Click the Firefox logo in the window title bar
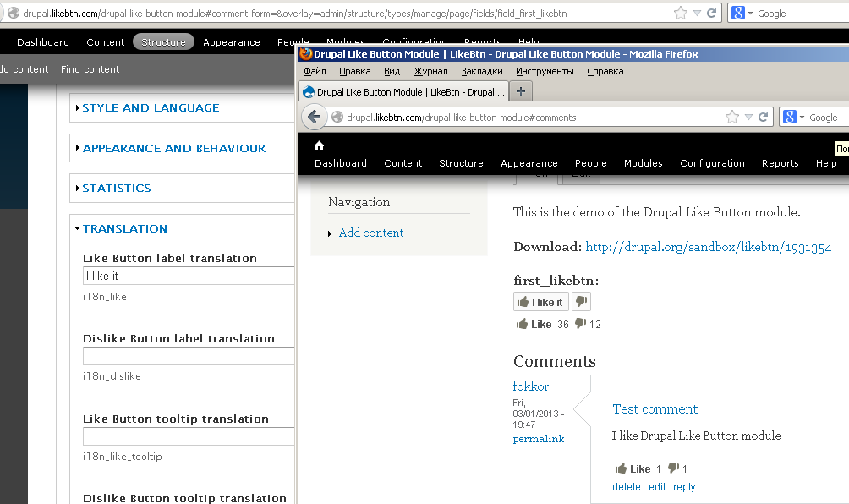This screenshot has width=849, height=504. 306,53
